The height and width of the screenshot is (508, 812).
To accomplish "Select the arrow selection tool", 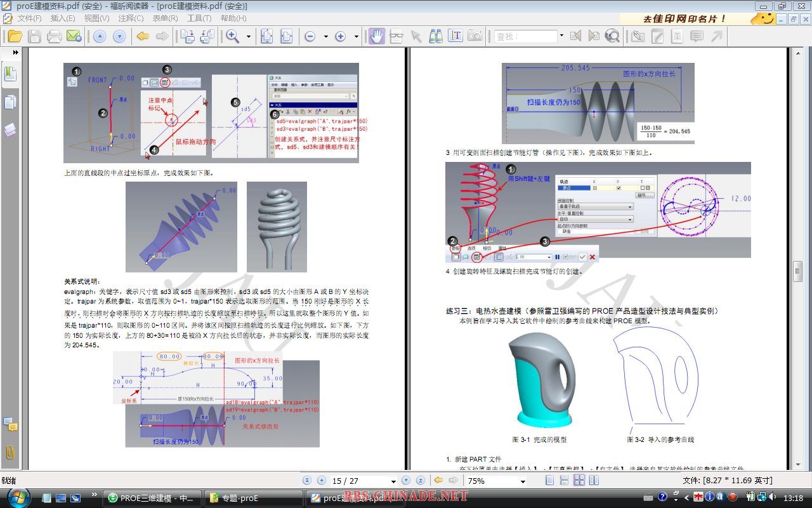I will tap(416, 36).
